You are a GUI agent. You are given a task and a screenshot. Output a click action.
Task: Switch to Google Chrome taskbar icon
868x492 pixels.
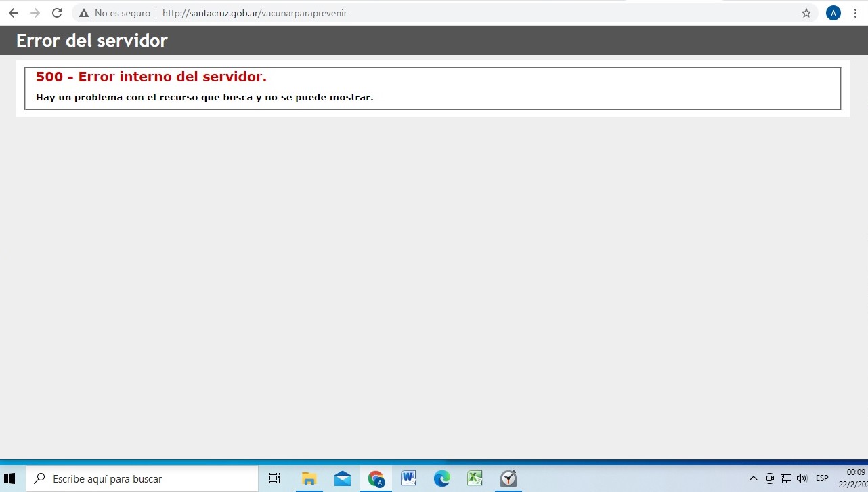click(x=376, y=478)
